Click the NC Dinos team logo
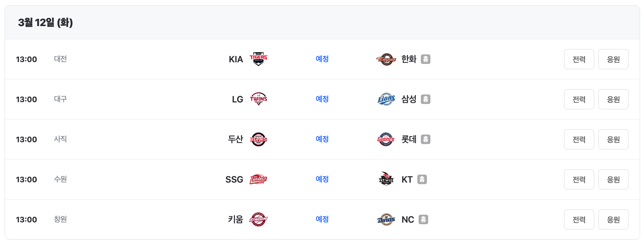 click(x=386, y=219)
